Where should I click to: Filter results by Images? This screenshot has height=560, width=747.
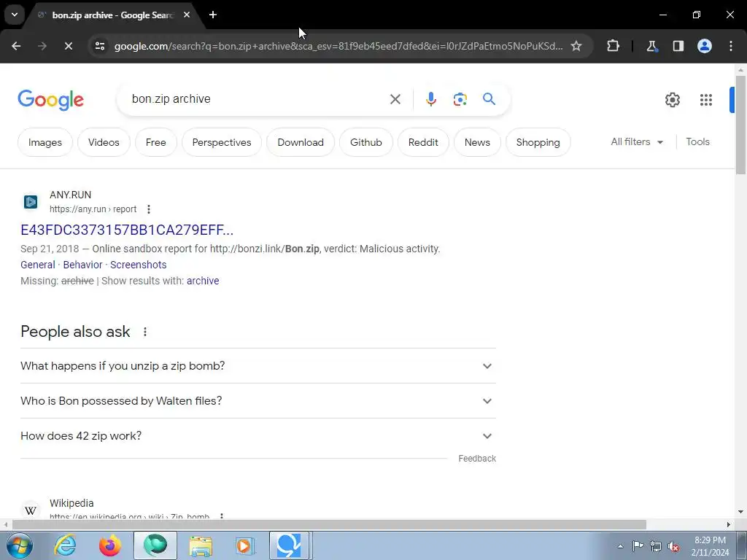[x=44, y=142]
